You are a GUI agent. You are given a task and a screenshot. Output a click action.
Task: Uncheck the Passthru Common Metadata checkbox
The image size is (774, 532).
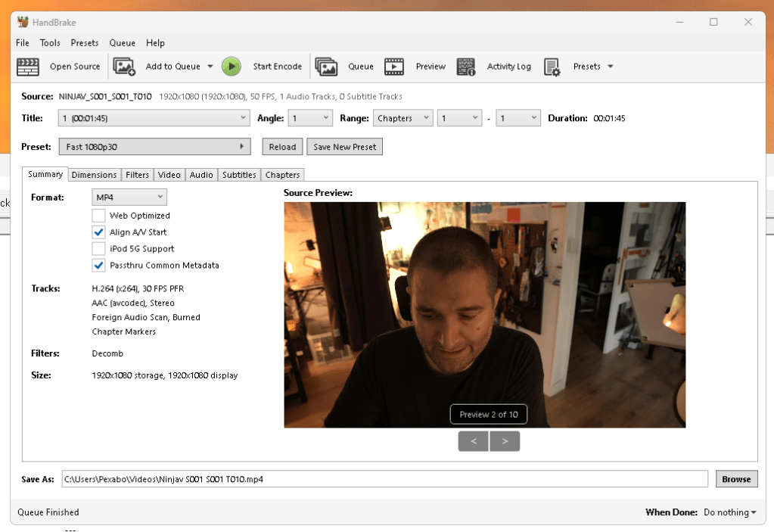[98, 265]
